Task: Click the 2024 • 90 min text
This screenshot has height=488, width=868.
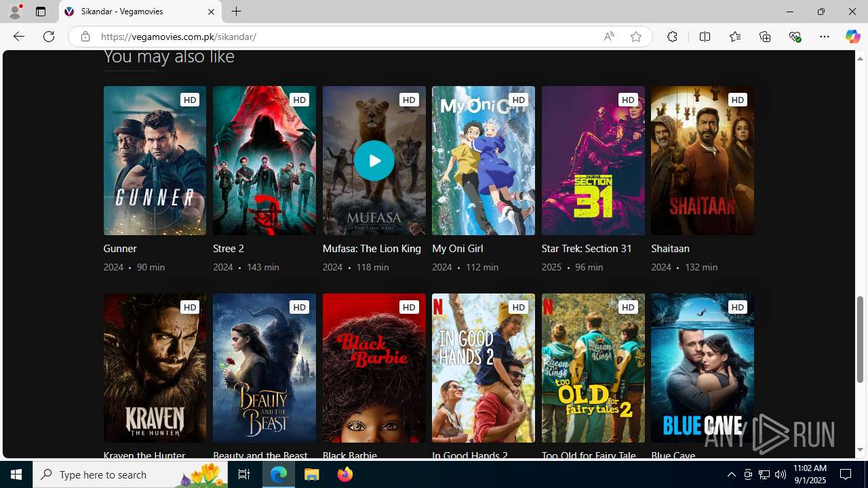Action: click(134, 267)
